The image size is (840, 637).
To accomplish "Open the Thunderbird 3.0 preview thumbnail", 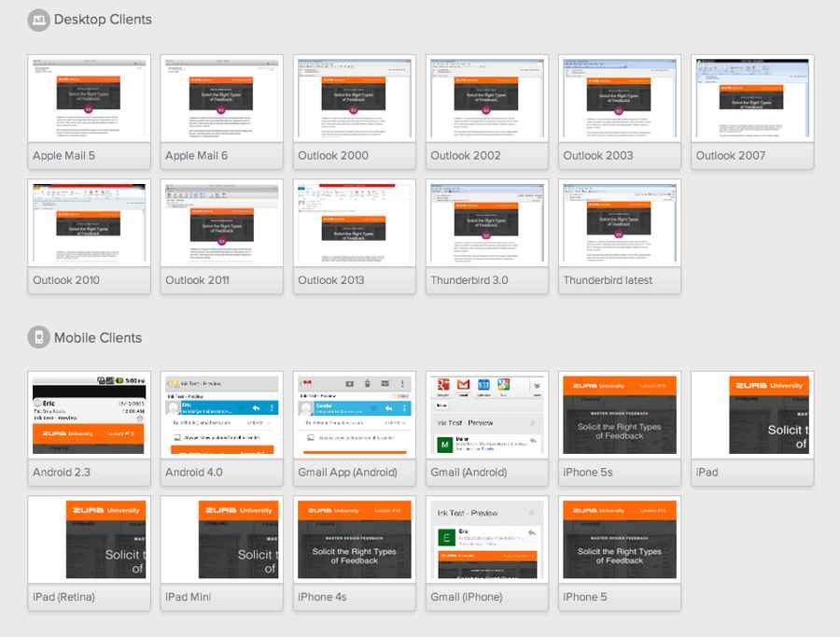I will (487, 223).
